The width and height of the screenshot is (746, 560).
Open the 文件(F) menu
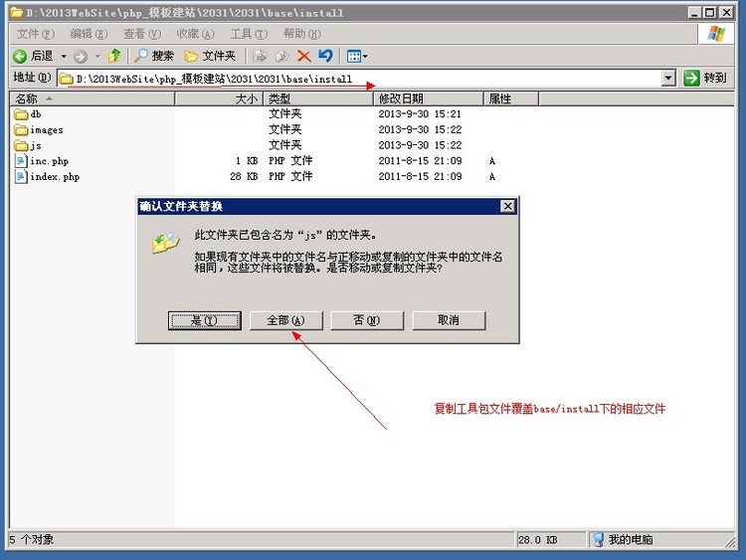[36, 34]
